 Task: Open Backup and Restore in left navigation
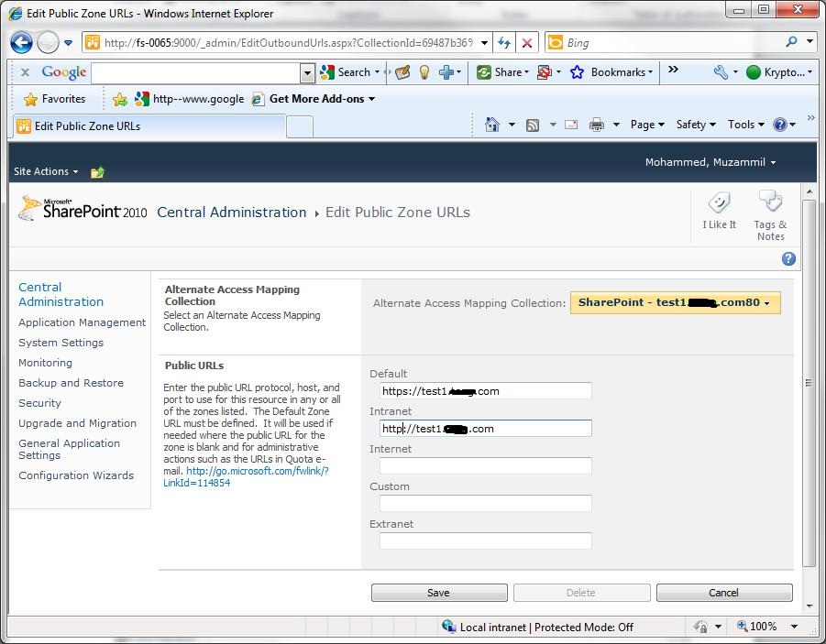71,383
